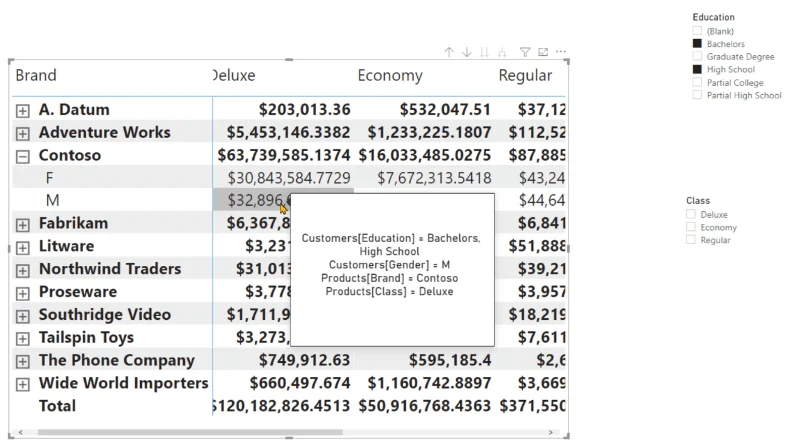Go to next level in hierarchy icon
The height and width of the screenshot is (444, 800).
[x=484, y=52]
